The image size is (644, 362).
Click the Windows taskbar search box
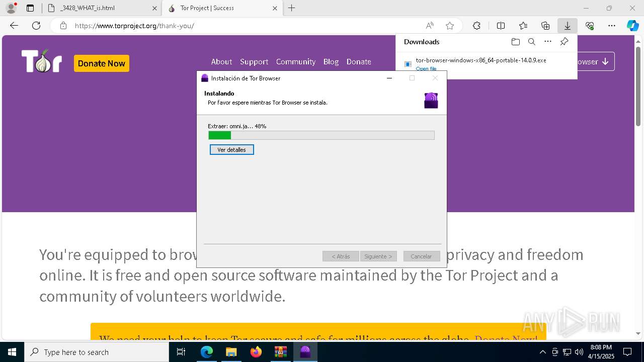[x=97, y=352]
